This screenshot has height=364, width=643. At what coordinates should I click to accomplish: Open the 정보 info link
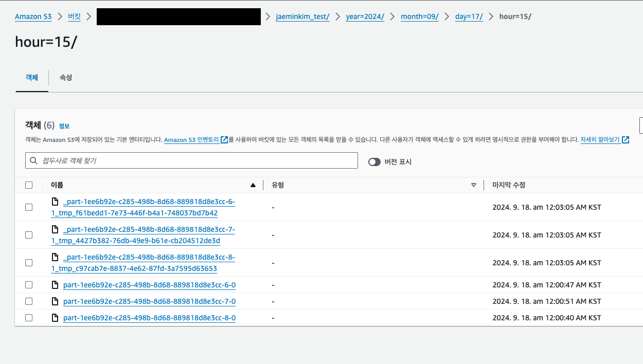pyautogui.click(x=64, y=126)
